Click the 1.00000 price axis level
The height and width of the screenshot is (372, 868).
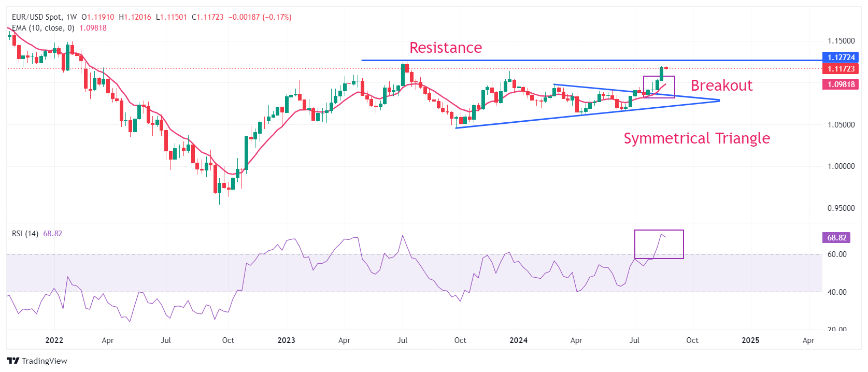(x=841, y=166)
